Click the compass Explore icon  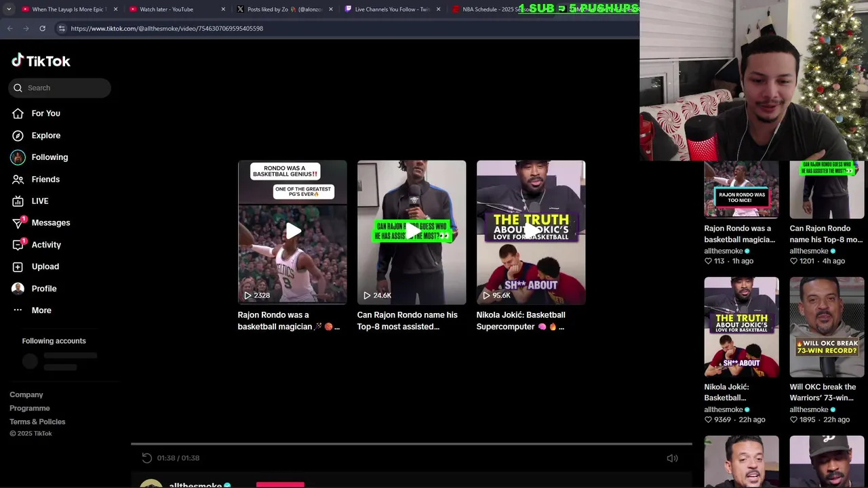pos(18,136)
